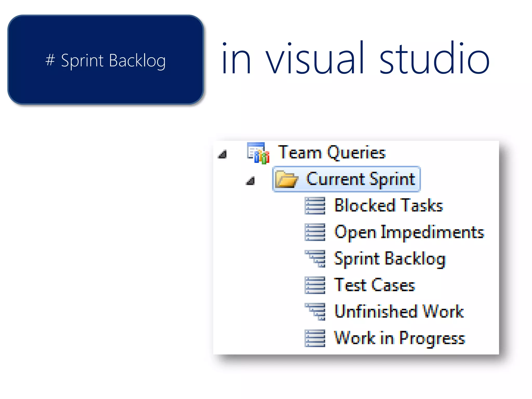This screenshot has width=532, height=399.
Task: Select the Team Queries label
Action: coord(332,153)
